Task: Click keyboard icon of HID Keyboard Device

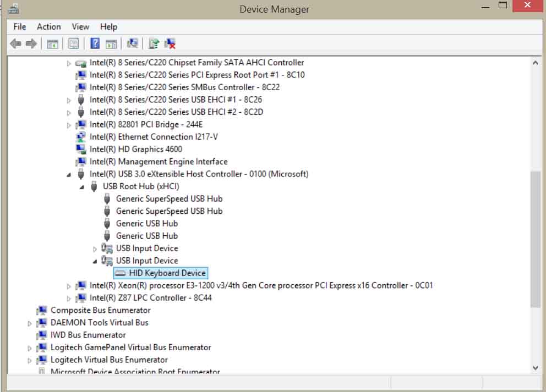Action: pyautogui.click(x=121, y=273)
